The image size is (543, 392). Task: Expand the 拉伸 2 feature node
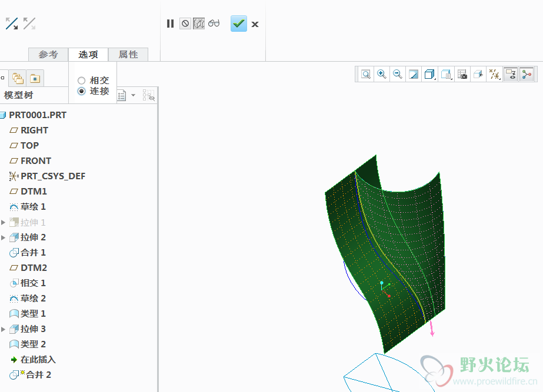point(3,237)
